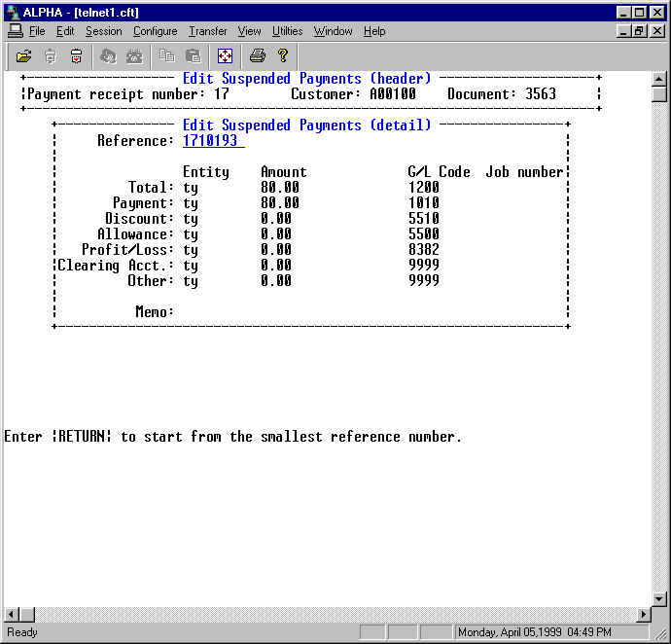Screen dimensions: 671x644
Task: Click the copy toolbar icon
Action: tap(166, 55)
